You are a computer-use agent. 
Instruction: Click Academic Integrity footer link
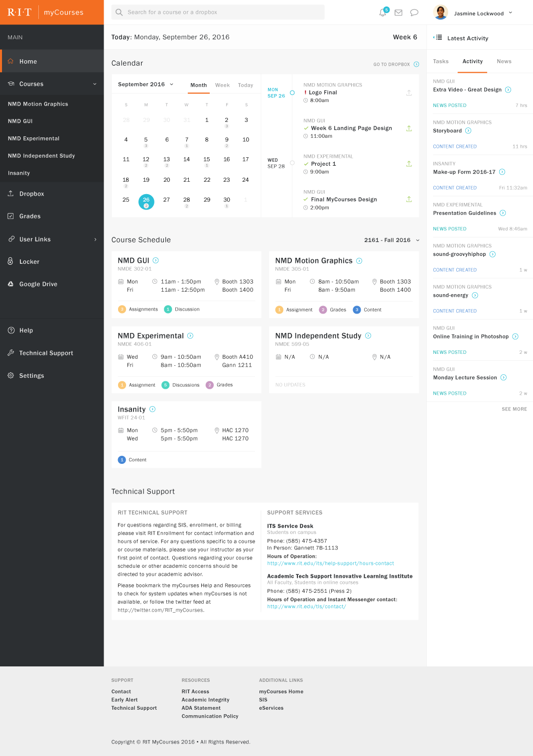(x=205, y=700)
